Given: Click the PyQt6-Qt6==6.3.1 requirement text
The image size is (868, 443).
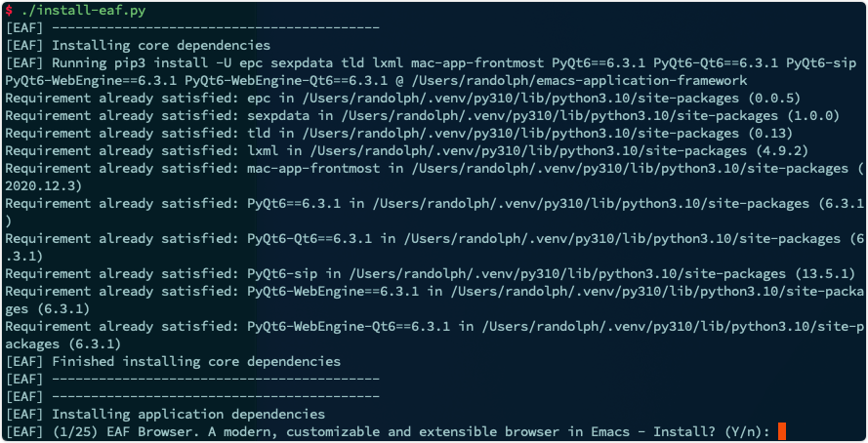Looking at the screenshot, I should [x=310, y=239].
